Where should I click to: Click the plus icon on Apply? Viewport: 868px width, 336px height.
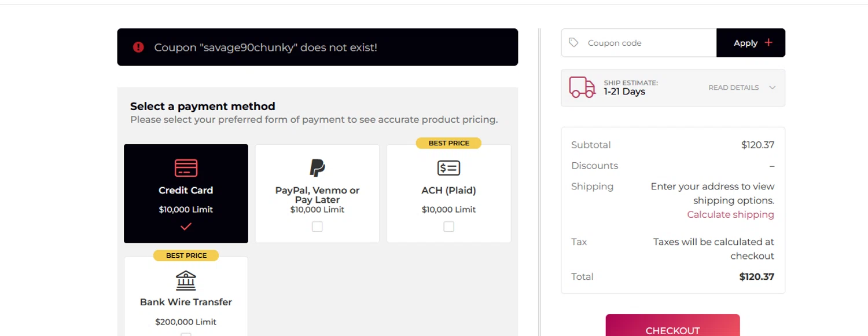(768, 42)
